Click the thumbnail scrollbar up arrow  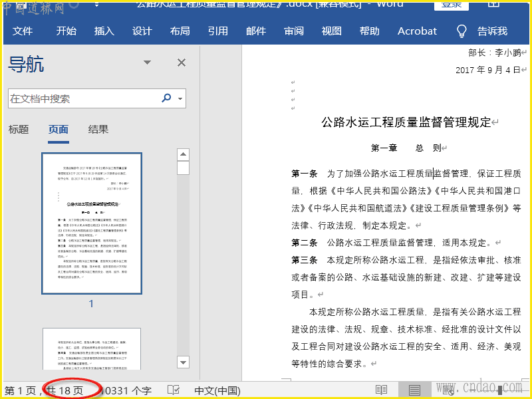184,155
